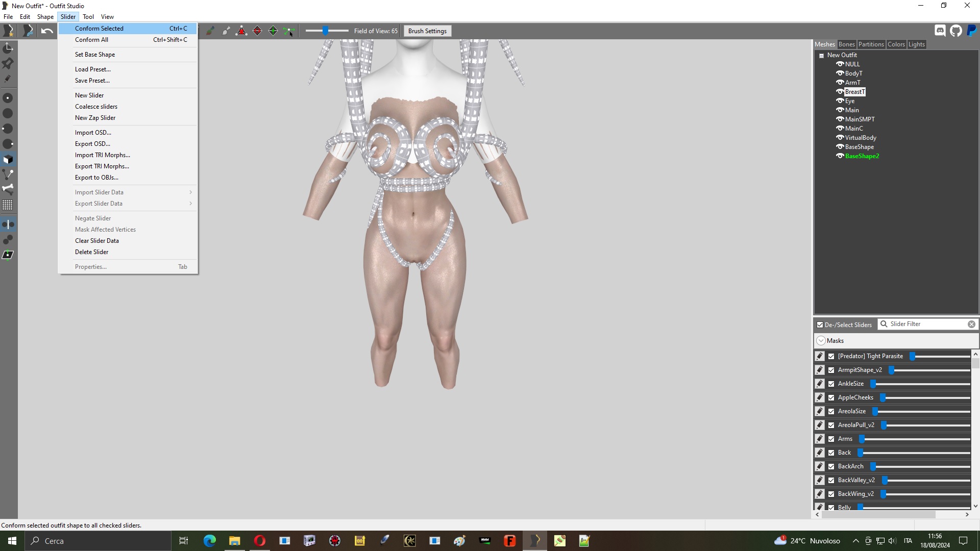980x551 pixels.
Task: Click the grid icon in left toolbar
Action: pos(8,205)
